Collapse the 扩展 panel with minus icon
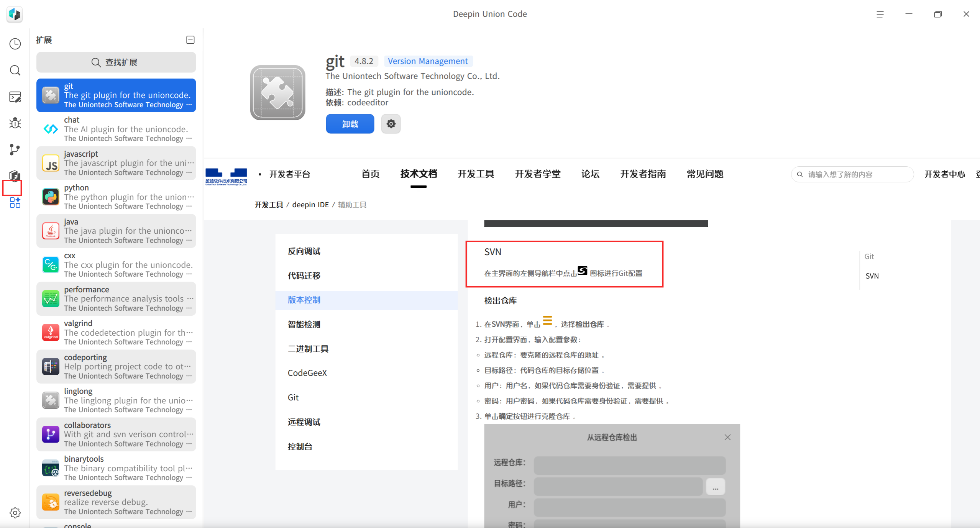The image size is (980, 528). [x=190, y=40]
